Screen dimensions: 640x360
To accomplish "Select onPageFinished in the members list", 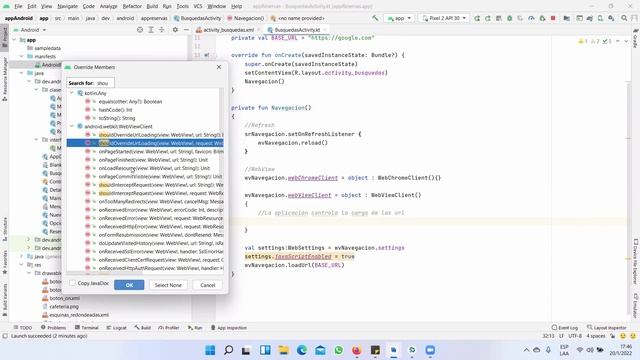I will click(x=153, y=160).
